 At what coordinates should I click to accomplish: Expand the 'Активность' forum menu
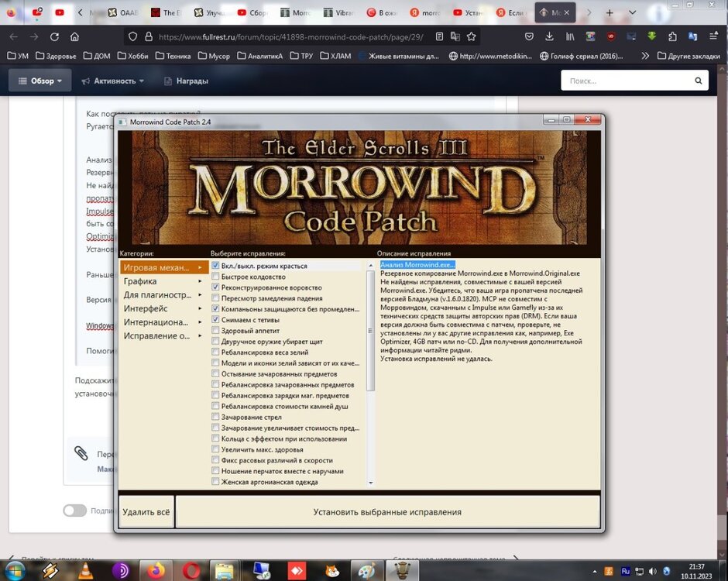tap(113, 81)
